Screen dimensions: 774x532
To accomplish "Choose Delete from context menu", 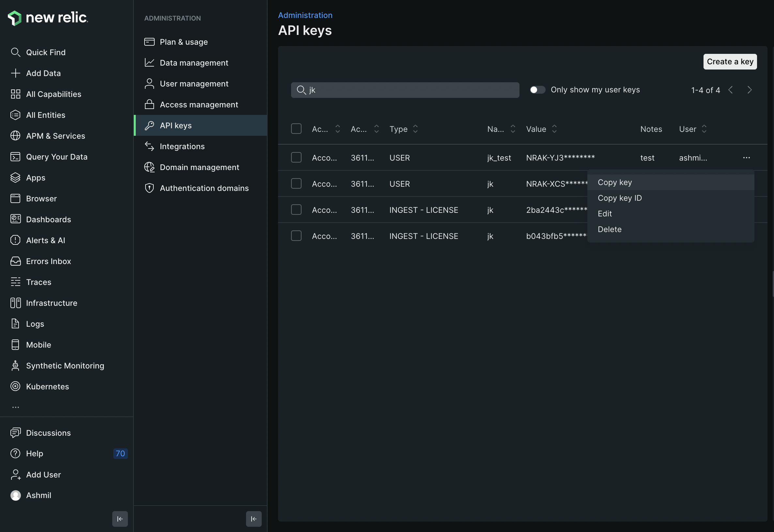I will [x=670, y=229].
